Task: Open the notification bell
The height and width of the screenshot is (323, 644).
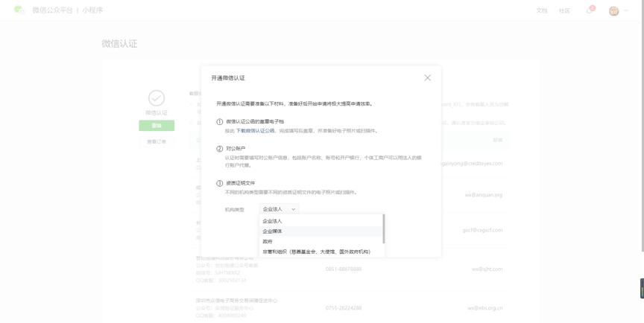Action: (590, 10)
